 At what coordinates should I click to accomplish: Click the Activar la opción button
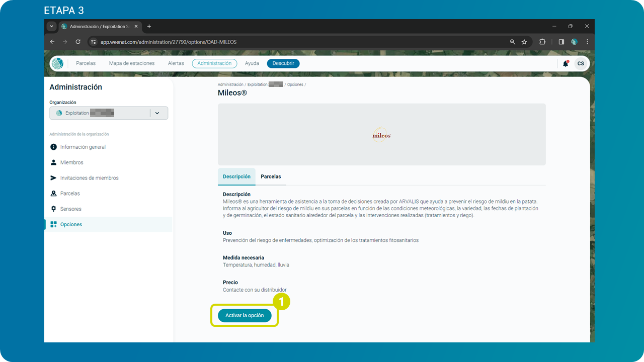pos(245,315)
